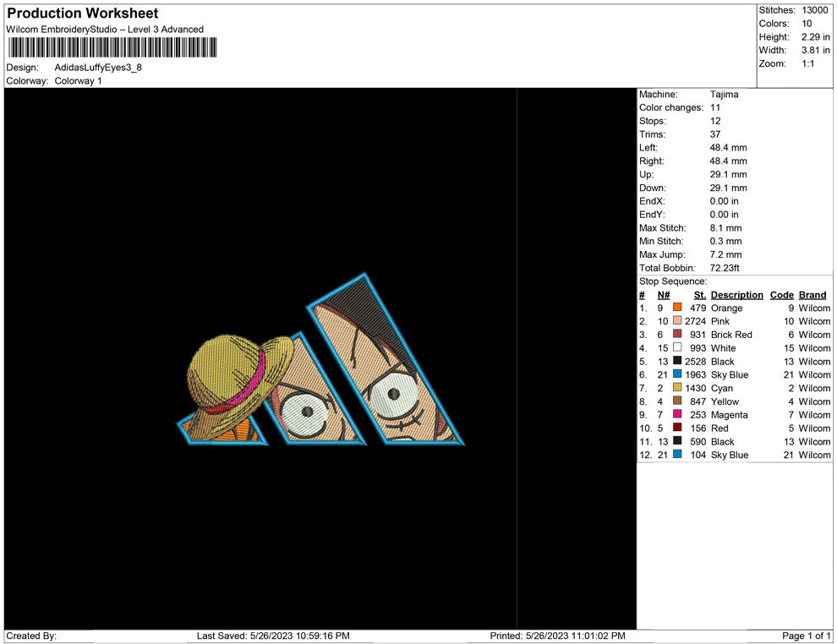Click stitch count '1963' for Sky Blue
This screenshot has width=837, height=644.
click(x=695, y=374)
